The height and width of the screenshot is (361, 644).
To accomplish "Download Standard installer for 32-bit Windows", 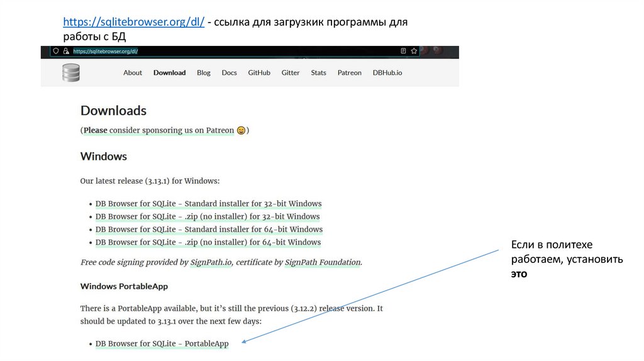I will point(209,204).
